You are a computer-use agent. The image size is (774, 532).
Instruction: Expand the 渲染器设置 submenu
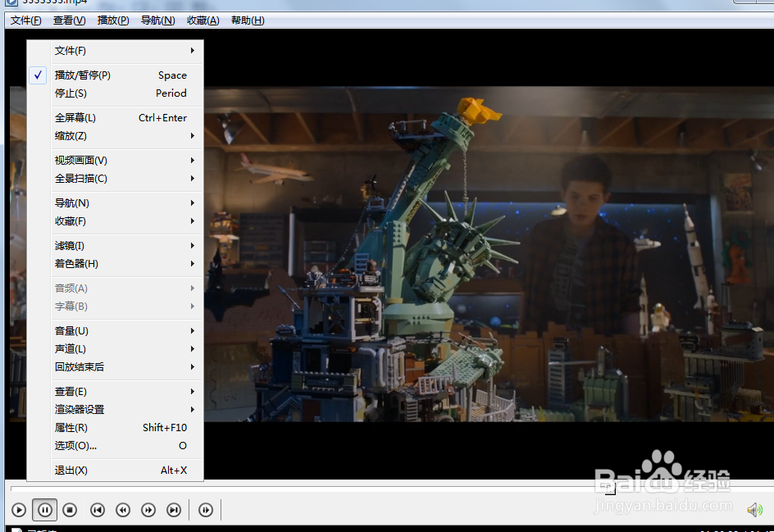coord(115,410)
